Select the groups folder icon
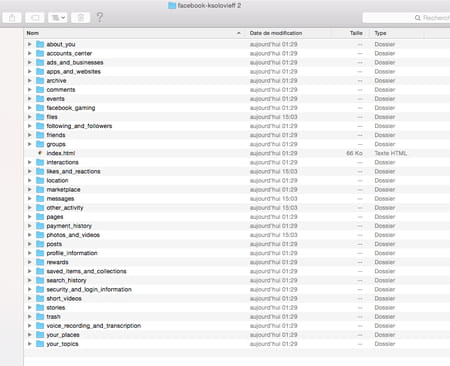Viewport: 450px width, 366px height. pyautogui.click(x=40, y=144)
